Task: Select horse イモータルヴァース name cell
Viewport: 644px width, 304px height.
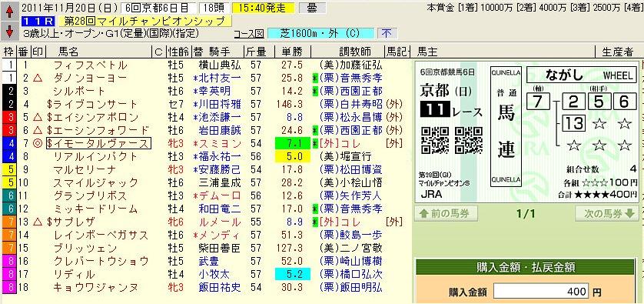Action: coord(98,143)
